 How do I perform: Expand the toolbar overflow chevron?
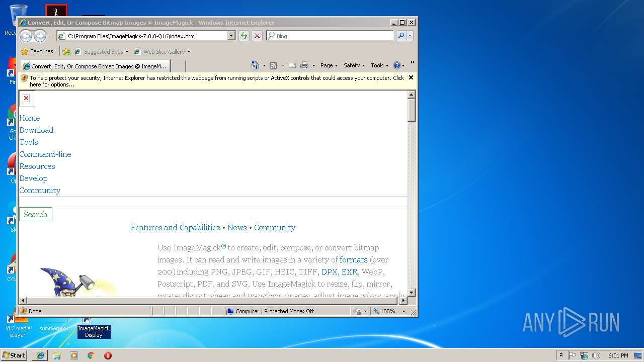coord(412,63)
